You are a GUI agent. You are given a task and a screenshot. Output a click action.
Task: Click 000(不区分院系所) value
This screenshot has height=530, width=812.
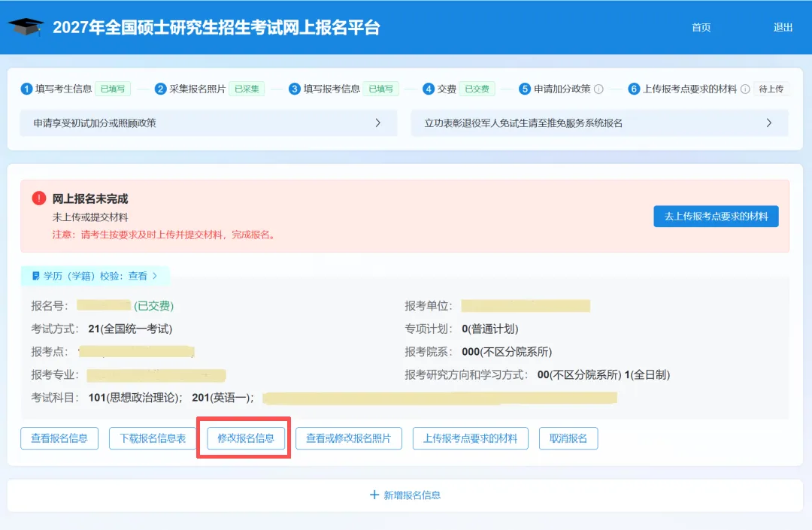[x=507, y=352]
